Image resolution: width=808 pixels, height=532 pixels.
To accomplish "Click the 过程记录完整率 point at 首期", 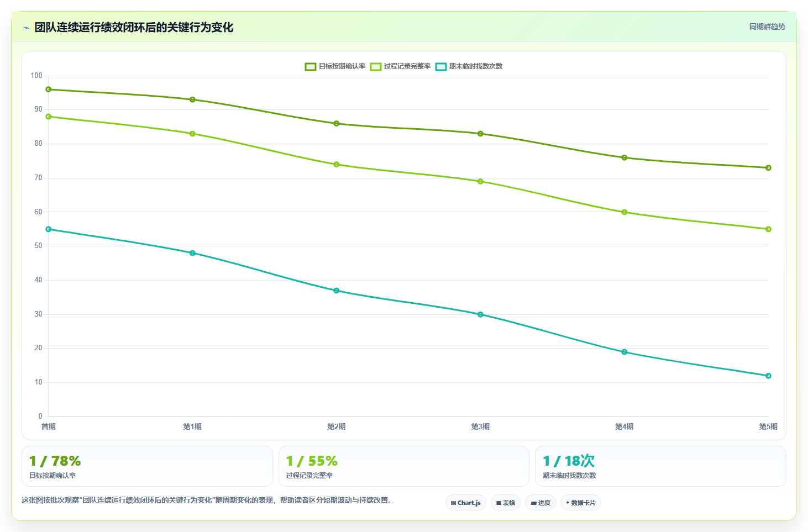I will (x=49, y=117).
